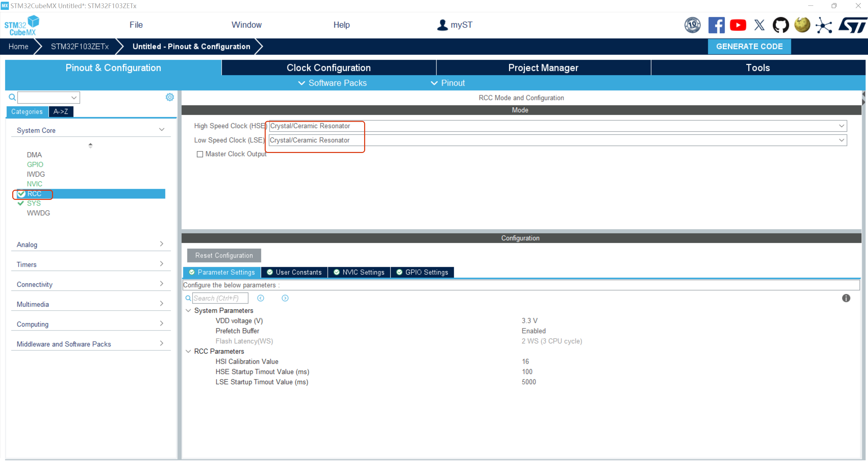Viewport: 868px width, 462px height.
Task: Click the GENERATE CODE button
Action: point(749,47)
